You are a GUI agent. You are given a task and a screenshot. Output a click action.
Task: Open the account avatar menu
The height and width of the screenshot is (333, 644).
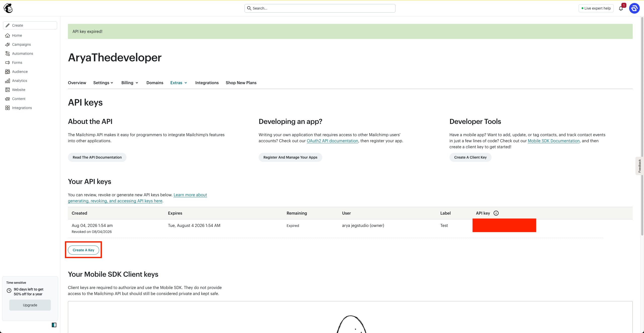tap(634, 8)
